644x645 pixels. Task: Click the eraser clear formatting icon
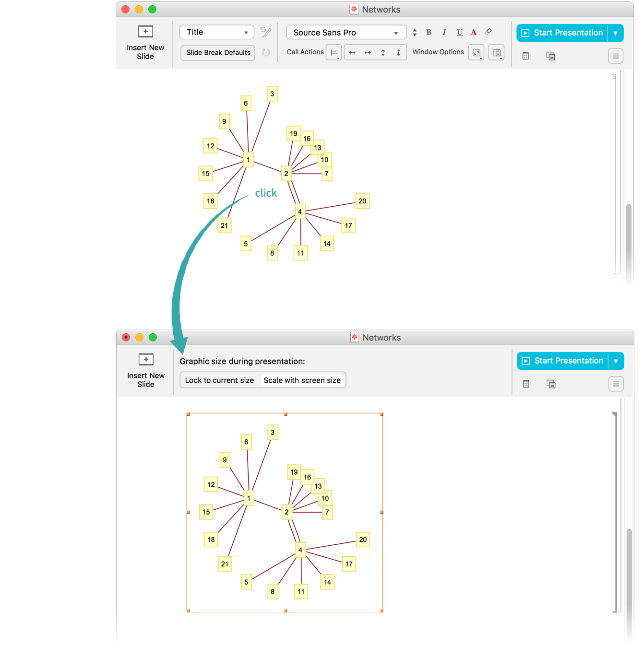(489, 32)
